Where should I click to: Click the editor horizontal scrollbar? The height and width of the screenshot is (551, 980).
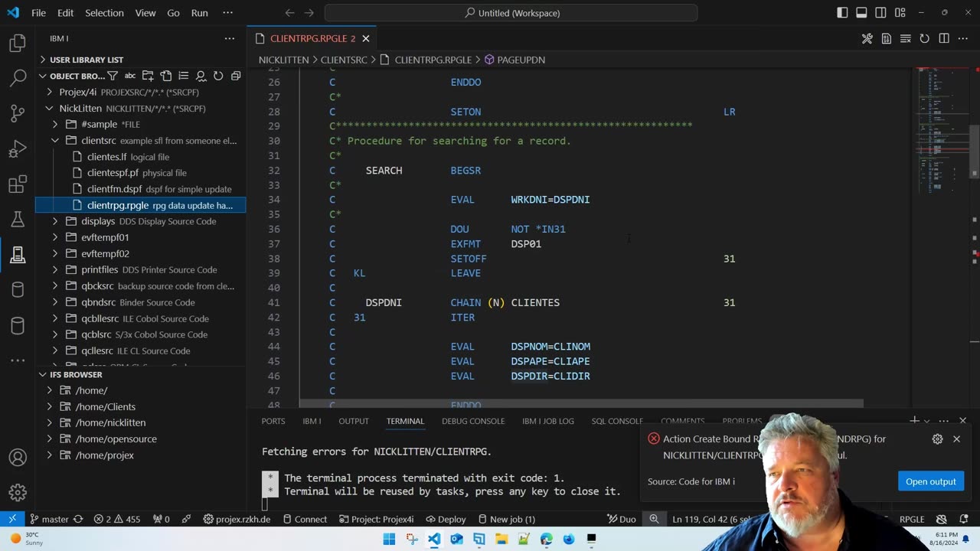pos(581,403)
